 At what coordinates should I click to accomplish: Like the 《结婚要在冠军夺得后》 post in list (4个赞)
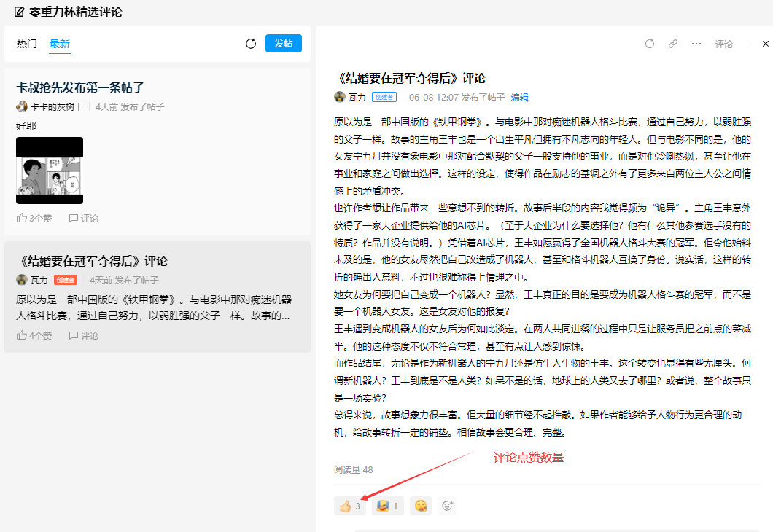pos(34,336)
